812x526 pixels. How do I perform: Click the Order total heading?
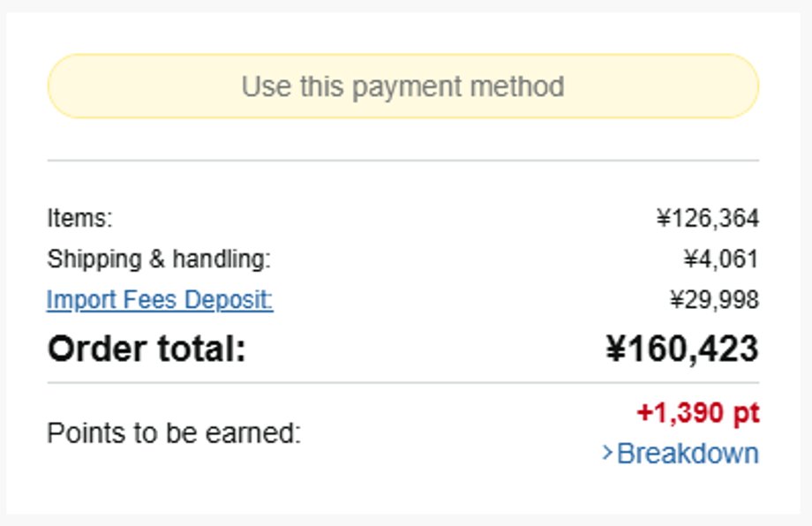point(147,349)
